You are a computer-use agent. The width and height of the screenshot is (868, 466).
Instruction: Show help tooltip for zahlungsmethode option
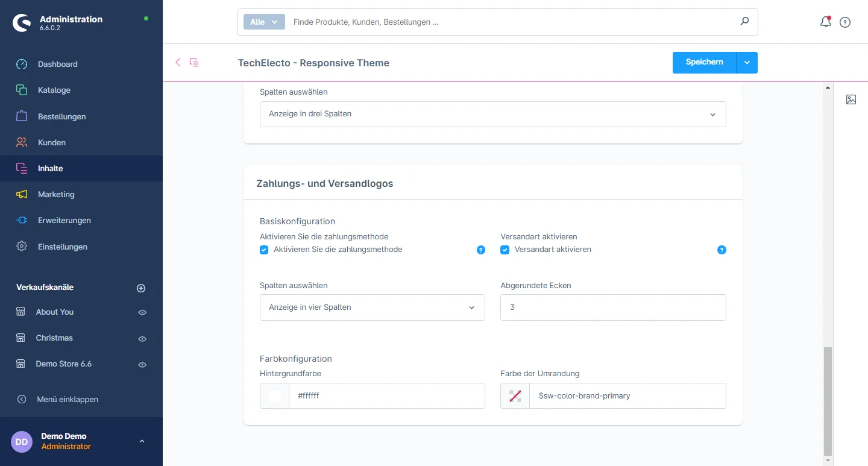pos(480,250)
